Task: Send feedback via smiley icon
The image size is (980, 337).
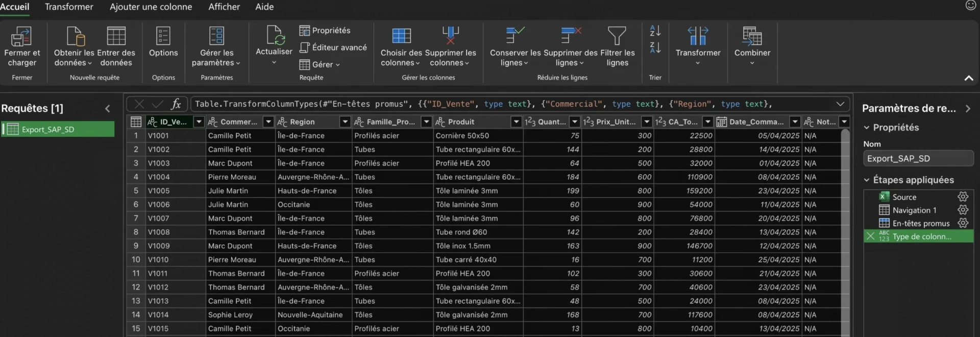Action: pyautogui.click(x=970, y=5)
